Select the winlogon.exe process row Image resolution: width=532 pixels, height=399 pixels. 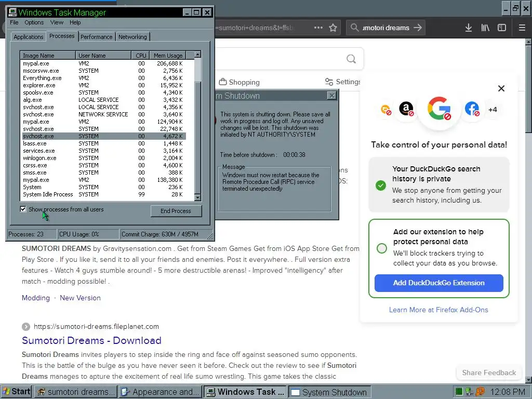coord(103,158)
